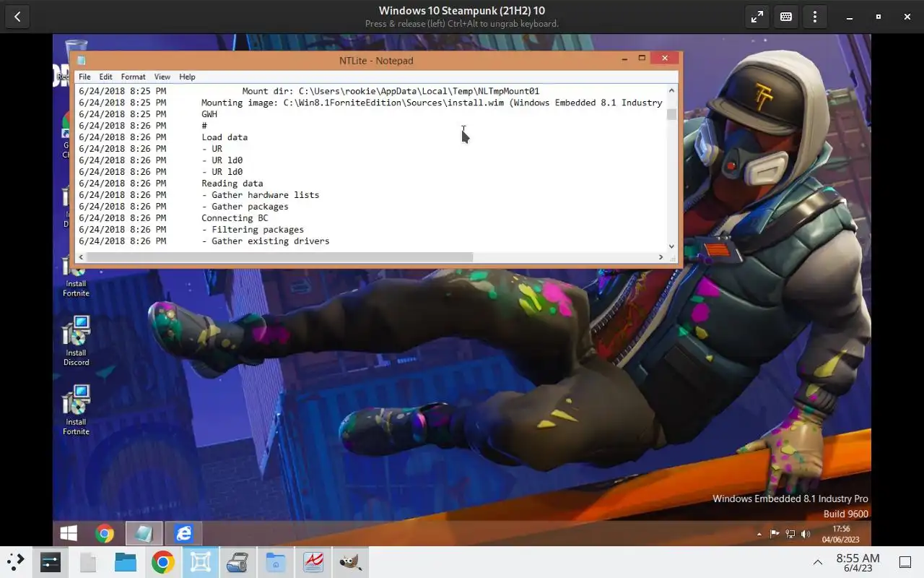Click the '- Filtering packages' line
924x578 pixels.
pos(253,230)
